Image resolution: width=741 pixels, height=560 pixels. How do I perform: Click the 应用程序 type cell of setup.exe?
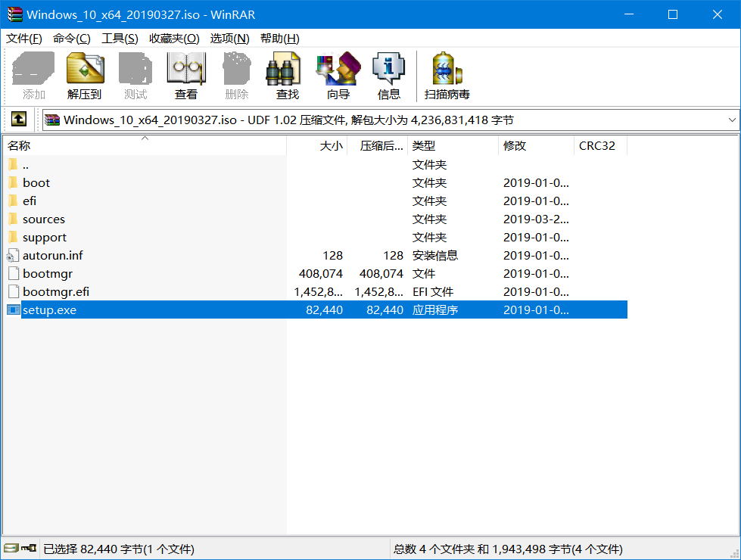(x=434, y=310)
